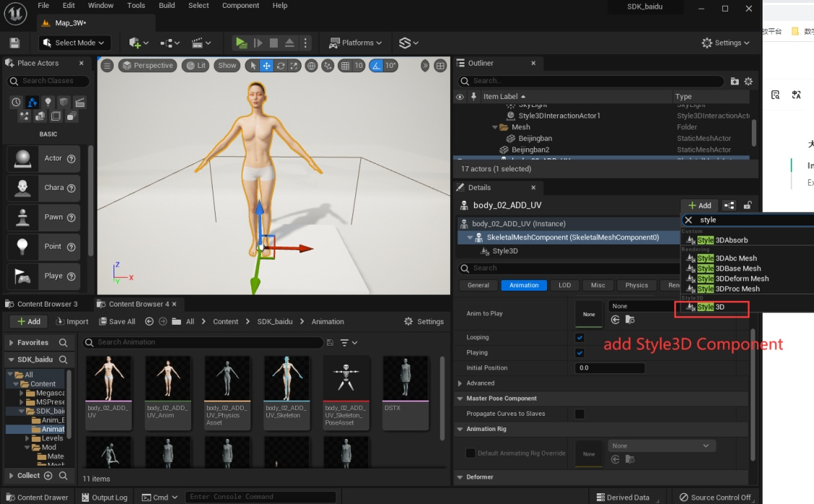Open the Output Log

(x=104, y=497)
